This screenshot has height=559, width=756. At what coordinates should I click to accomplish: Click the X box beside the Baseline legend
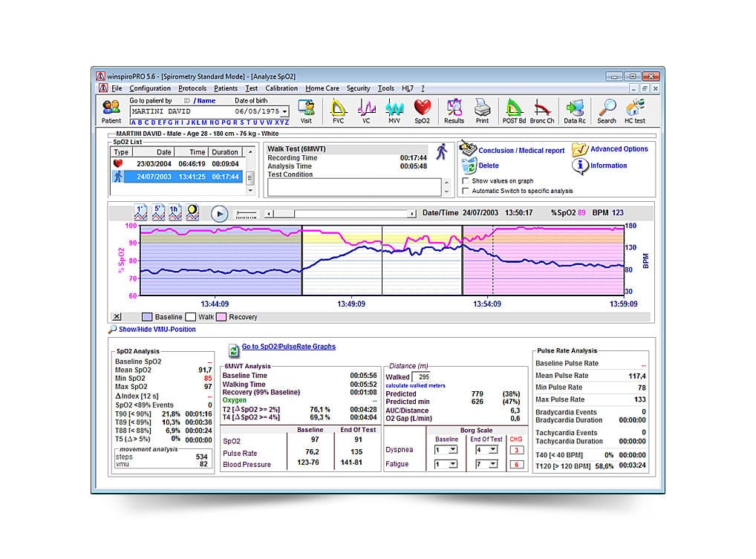(x=117, y=316)
